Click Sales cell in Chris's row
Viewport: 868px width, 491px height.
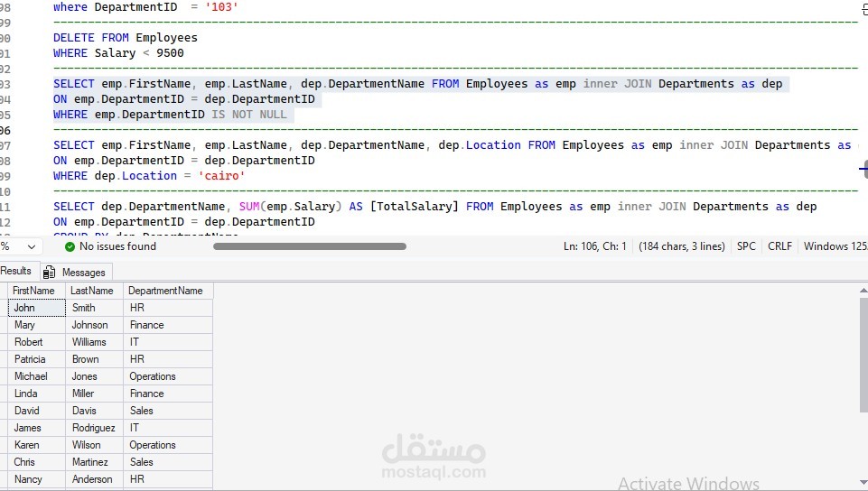click(x=168, y=462)
